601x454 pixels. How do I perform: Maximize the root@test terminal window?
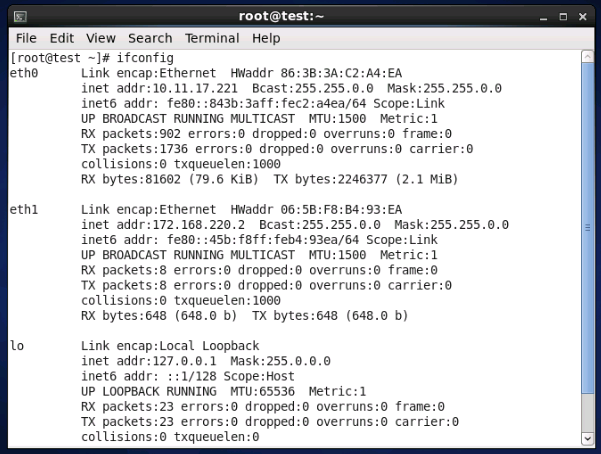[x=563, y=17]
